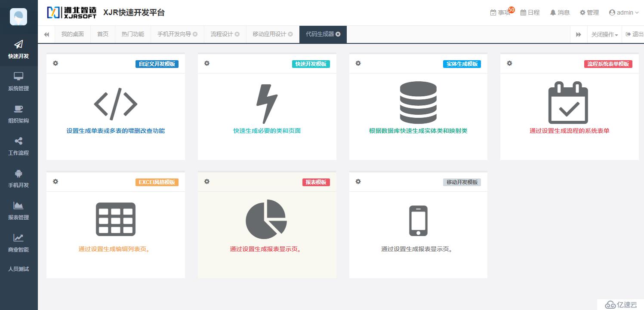Open the 工作流程 sidebar module
This screenshot has width=644, height=310.
(18, 147)
